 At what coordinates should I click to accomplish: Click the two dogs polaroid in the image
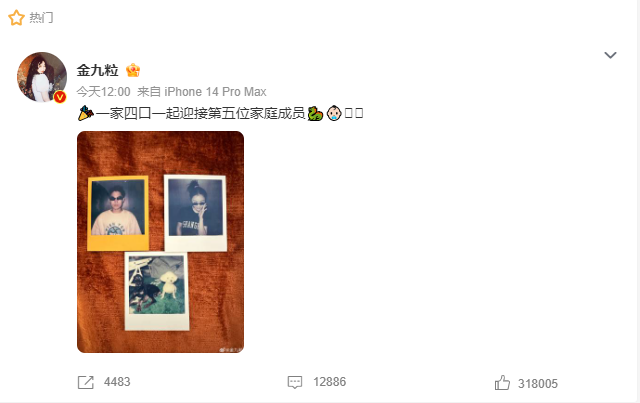pyautogui.click(x=157, y=291)
